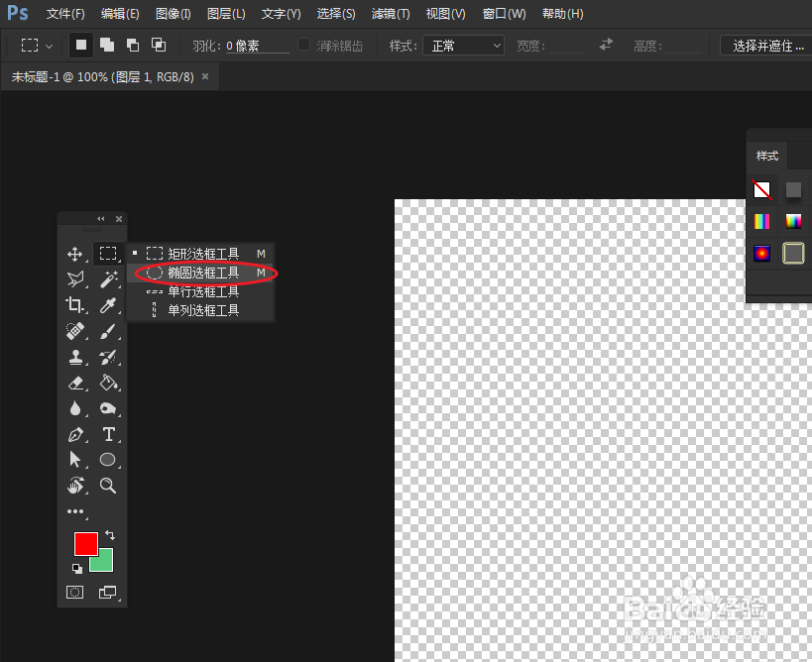
Task: Select the Polygonal Lasso tool
Action: tap(75, 279)
